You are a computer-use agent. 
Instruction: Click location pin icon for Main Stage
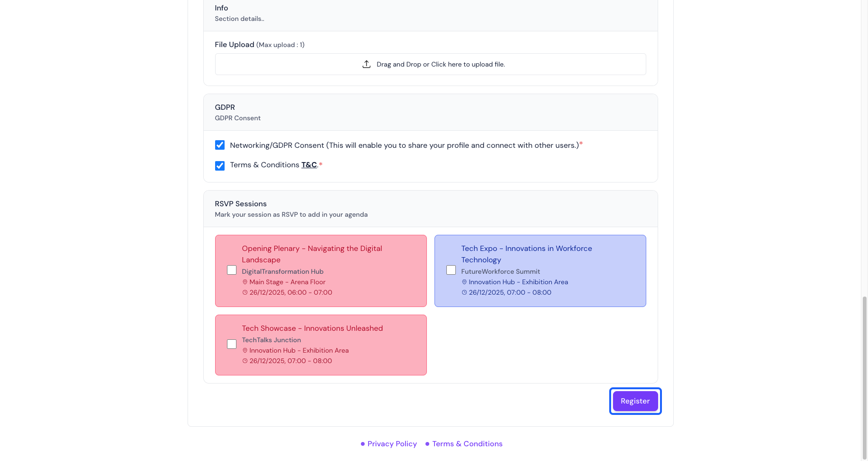pyautogui.click(x=245, y=282)
